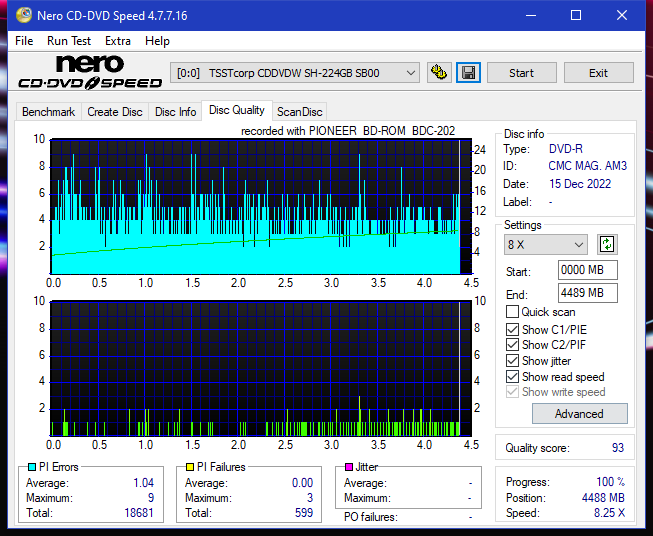653x536 pixels.
Task: Click the Exit button
Action: [x=598, y=73]
